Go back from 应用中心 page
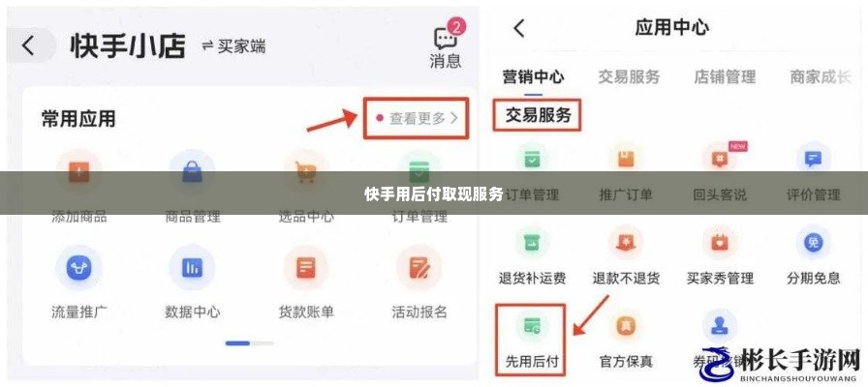868x387 pixels. (x=518, y=28)
